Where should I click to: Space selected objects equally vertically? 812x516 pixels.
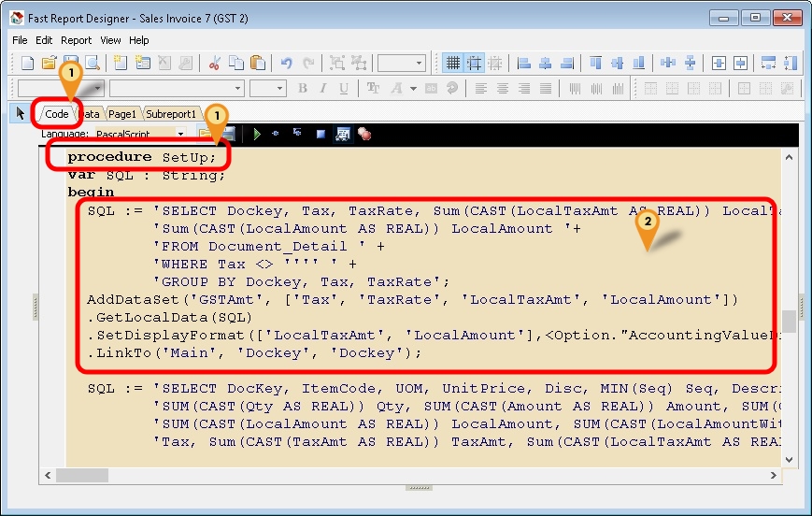click(x=690, y=64)
